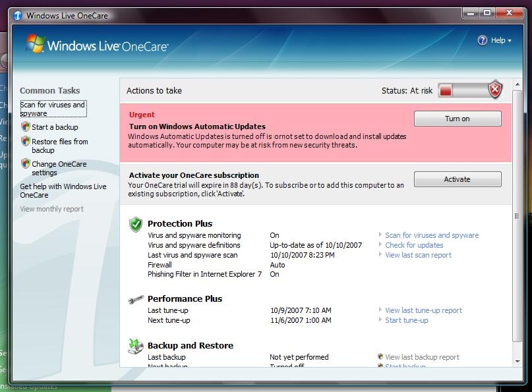Minimize the Windows Live OneCare window

pos(470,13)
